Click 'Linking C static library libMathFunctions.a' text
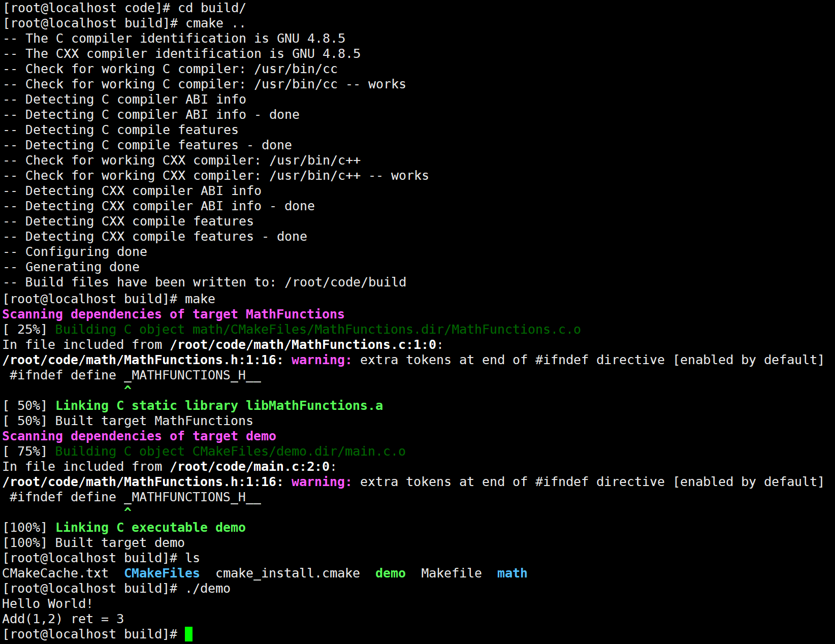835x644 pixels. [x=219, y=406]
